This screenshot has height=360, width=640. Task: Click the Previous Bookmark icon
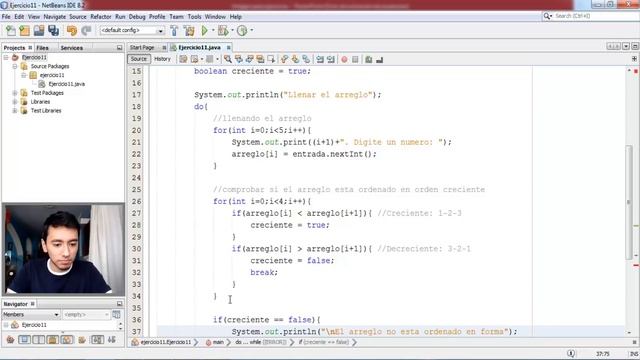coord(284,60)
